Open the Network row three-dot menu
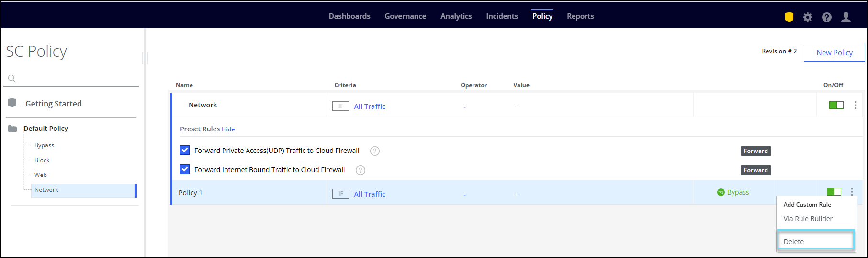868x258 pixels. [x=855, y=105]
